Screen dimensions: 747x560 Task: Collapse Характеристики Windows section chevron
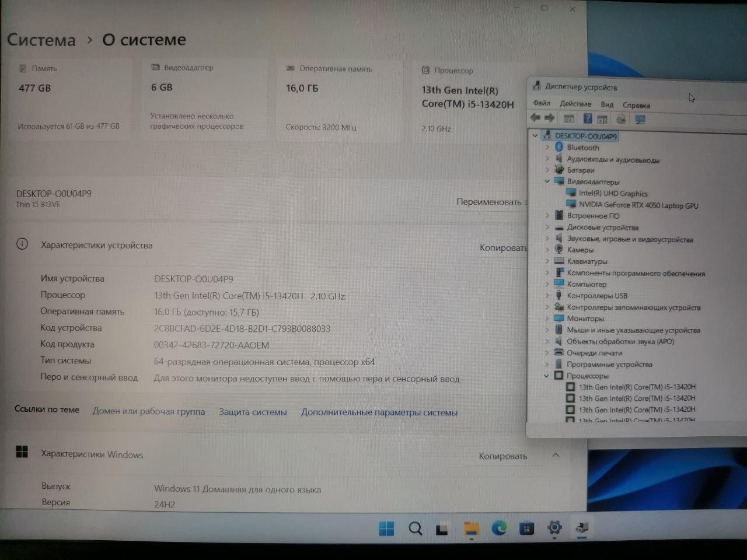(556, 455)
